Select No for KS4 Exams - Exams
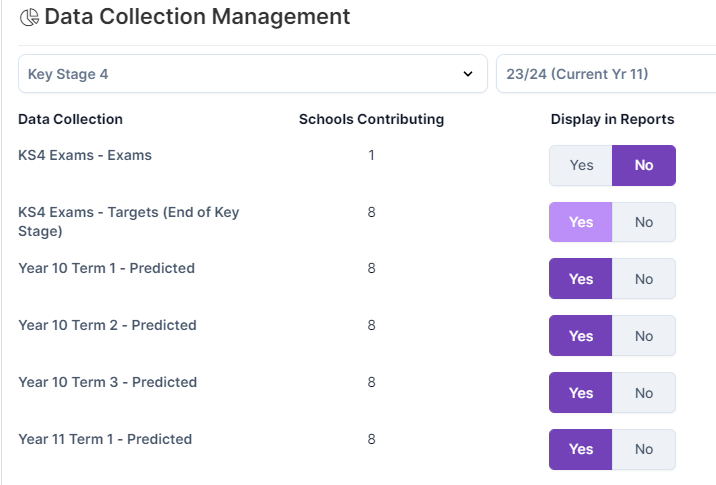 644,165
